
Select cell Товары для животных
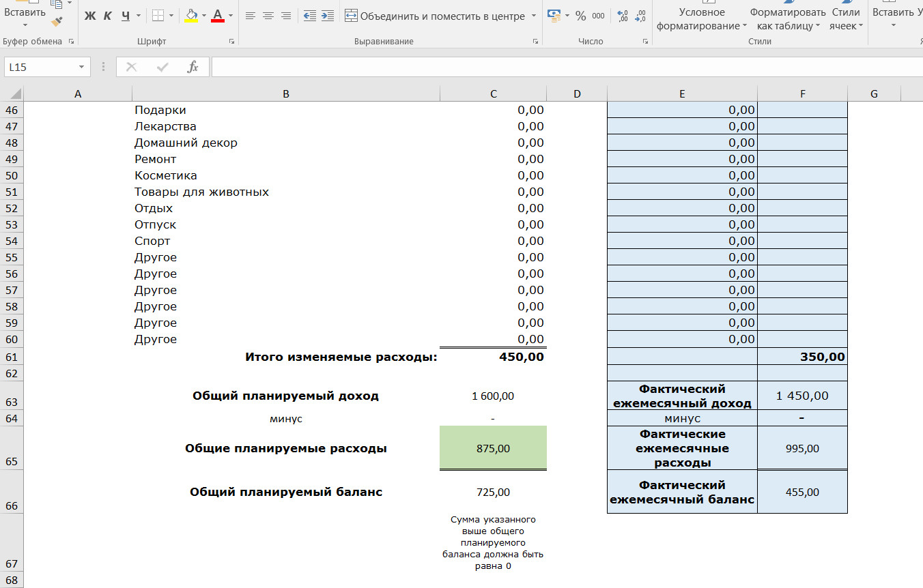[x=286, y=192]
